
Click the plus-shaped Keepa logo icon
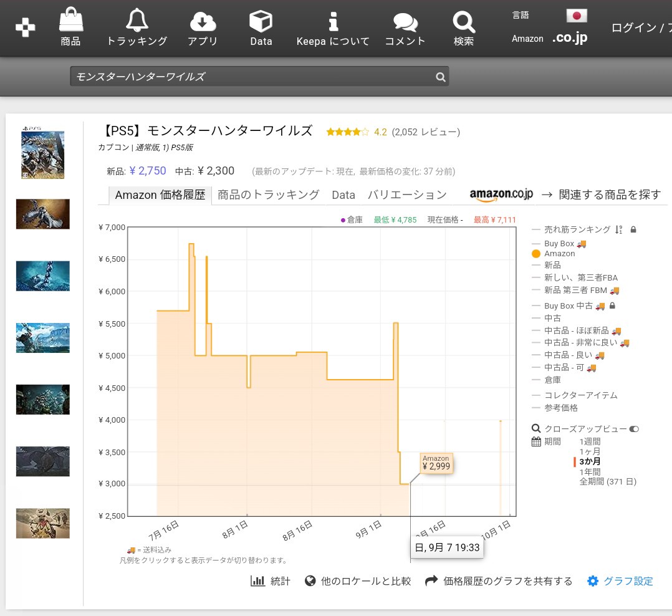coord(25,27)
